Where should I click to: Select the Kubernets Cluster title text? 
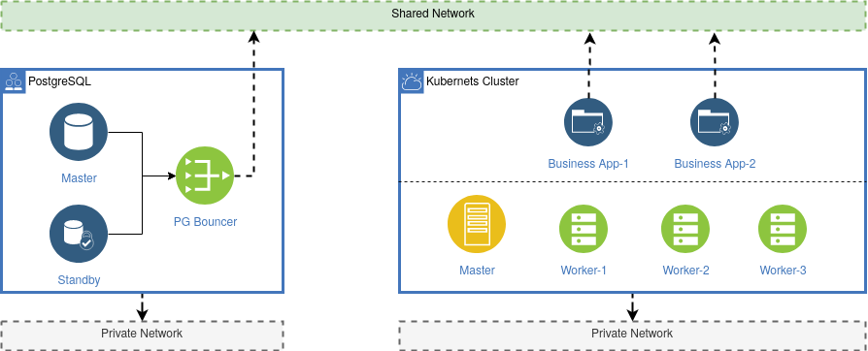[x=472, y=81]
